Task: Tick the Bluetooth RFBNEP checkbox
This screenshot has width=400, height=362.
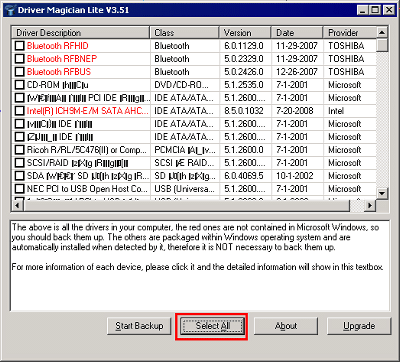Action: pyautogui.click(x=20, y=59)
